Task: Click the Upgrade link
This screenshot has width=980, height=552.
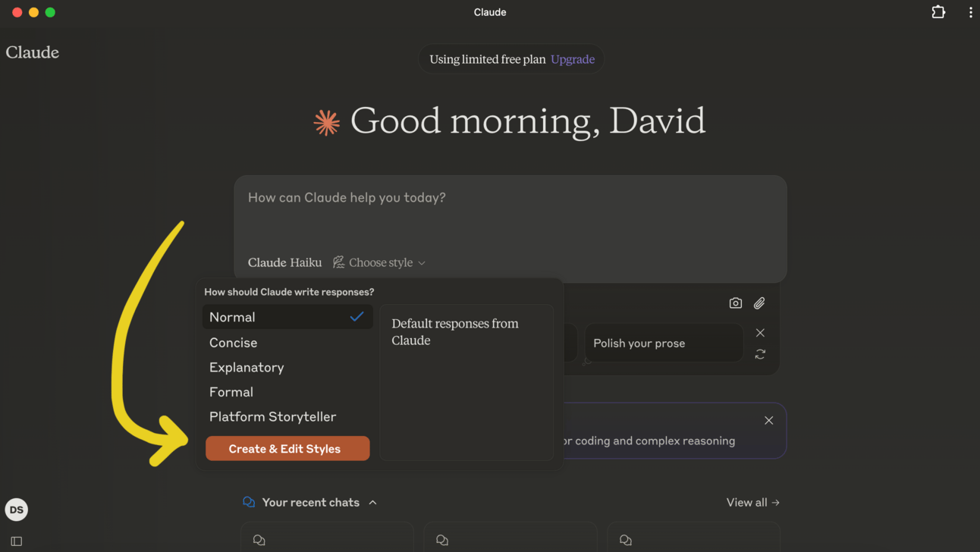Action: pyautogui.click(x=573, y=59)
